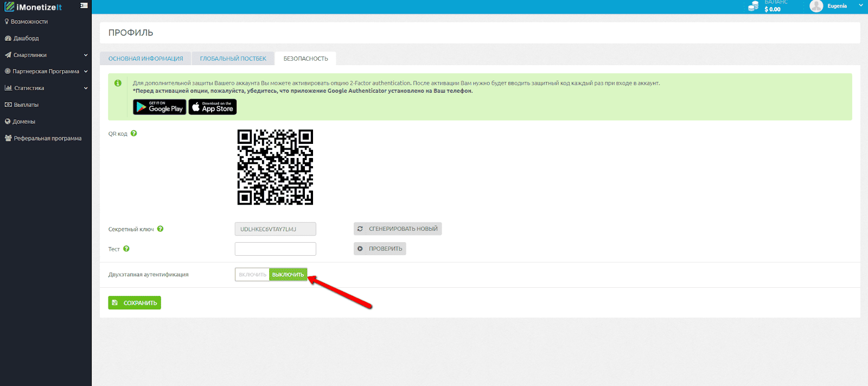Open the App Store download badge
The height and width of the screenshot is (386, 868).
click(x=213, y=107)
